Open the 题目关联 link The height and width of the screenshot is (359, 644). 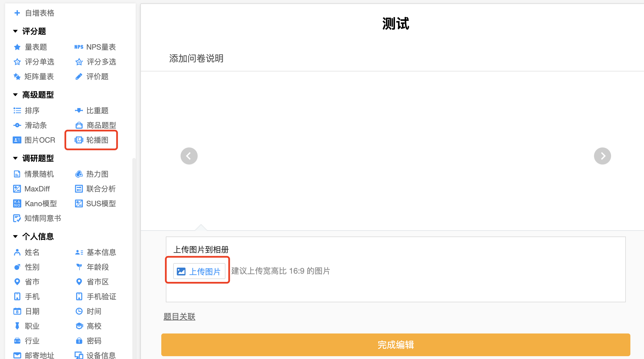[179, 316]
